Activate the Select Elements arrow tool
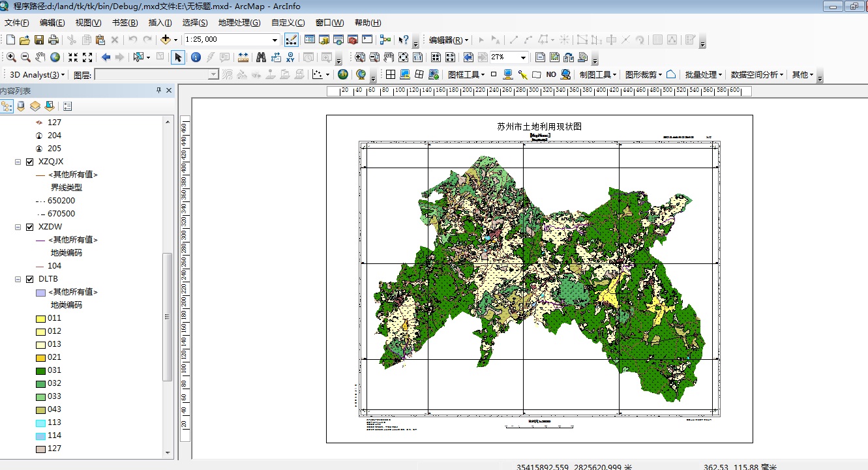 178,57
